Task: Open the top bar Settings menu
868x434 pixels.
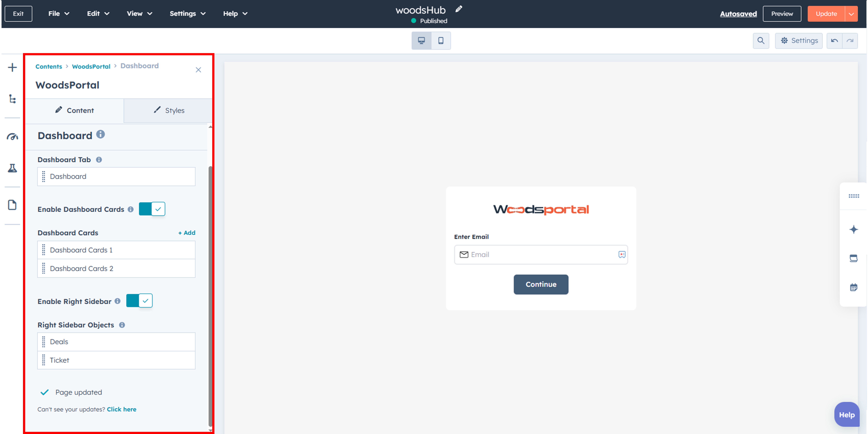Action: (x=188, y=14)
